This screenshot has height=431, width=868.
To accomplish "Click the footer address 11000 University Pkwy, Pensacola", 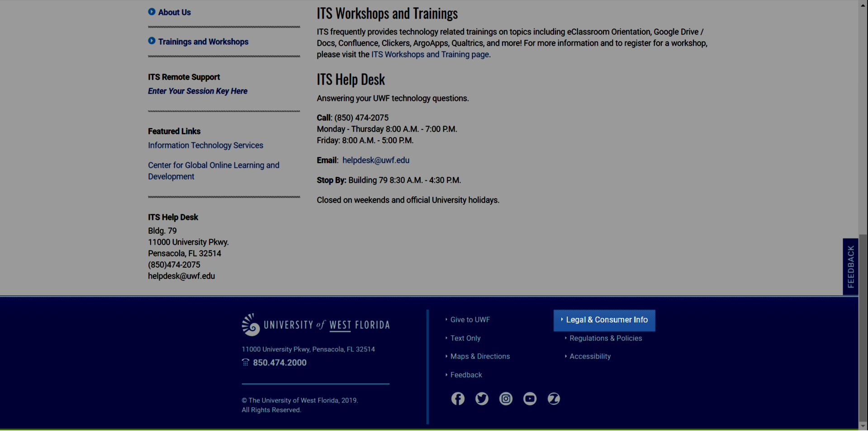I will coord(308,349).
